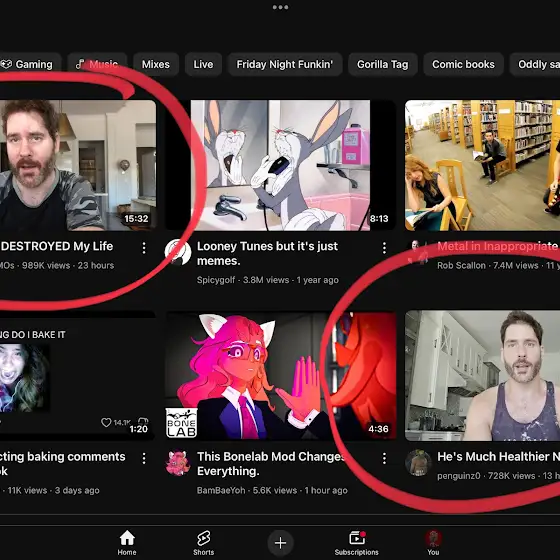The width and height of the screenshot is (560, 560).
Task: Play the He's Much Healthier thumbnail
Action: (482, 376)
